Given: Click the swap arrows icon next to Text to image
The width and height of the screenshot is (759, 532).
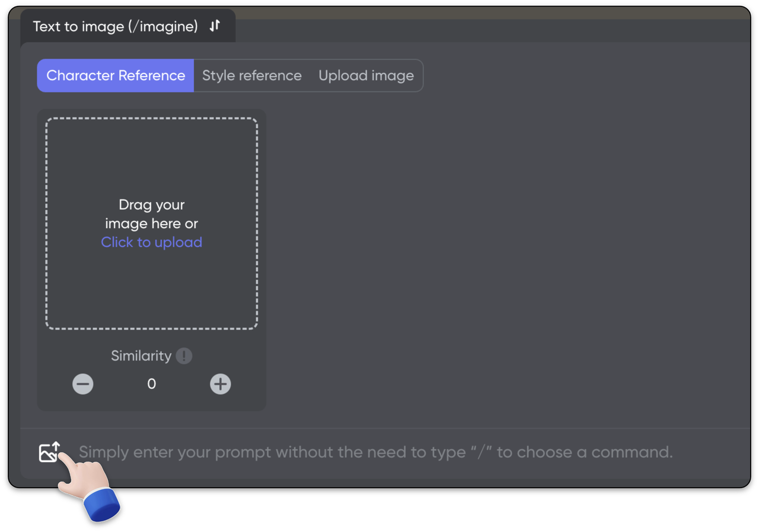Looking at the screenshot, I should [x=215, y=26].
